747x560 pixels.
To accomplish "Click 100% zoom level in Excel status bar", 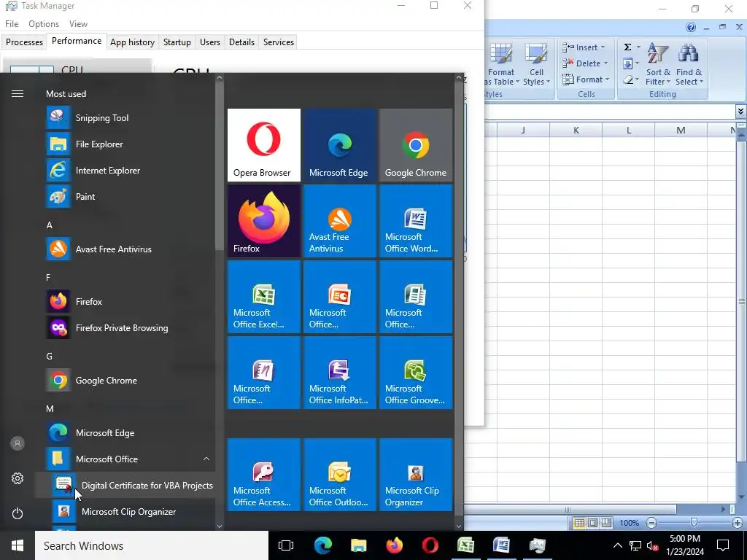I will click(630, 523).
